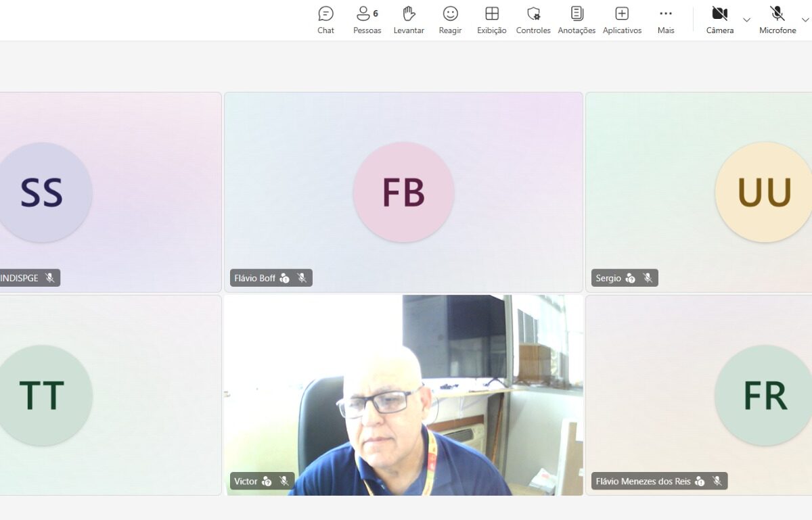This screenshot has height=520, width=812.
Task: Unmute using the Microfone button
Action: click(777, 20)
